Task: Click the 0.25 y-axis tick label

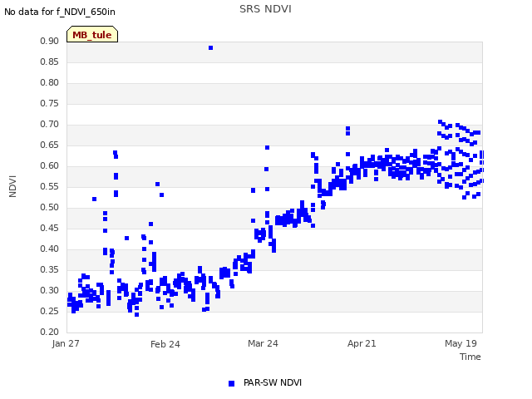Action: click(x=50, y=311)
